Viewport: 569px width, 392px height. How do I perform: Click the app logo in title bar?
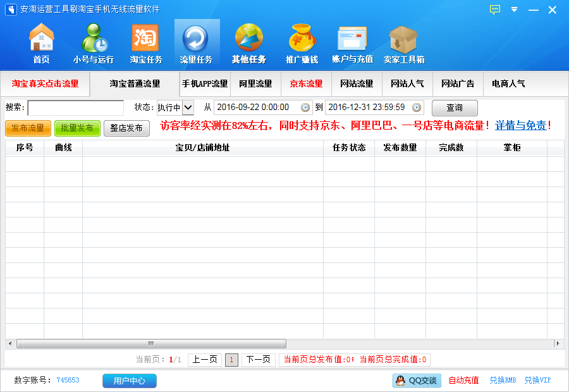pos(11,9)
